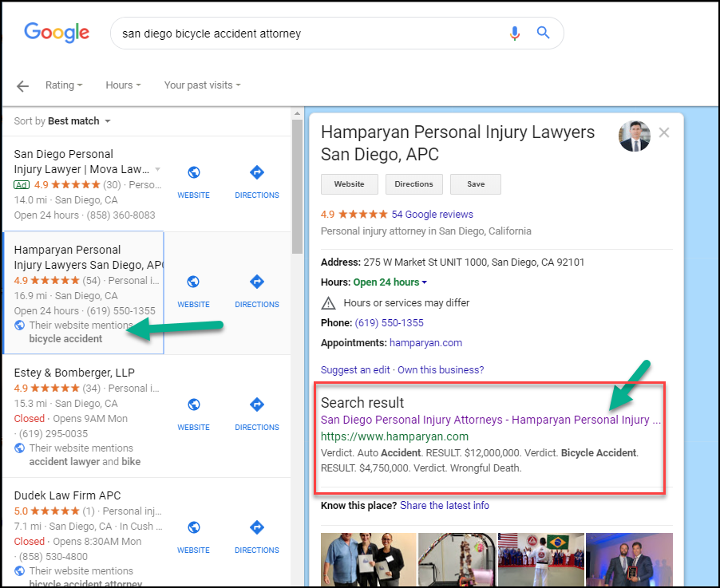Open photo of three people holding certificates
This screenshot has height=588, width=720.
click(x=368, y=559)
